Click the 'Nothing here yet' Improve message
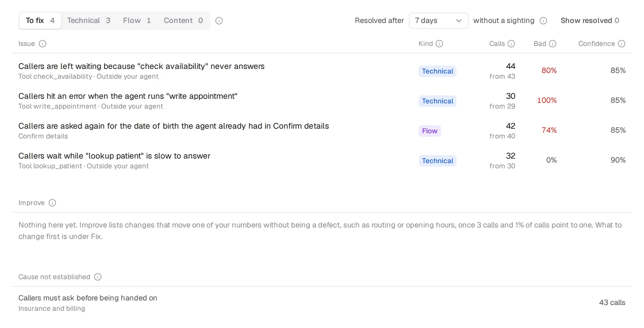Screen dimensions: 644x328 click(320, 231)
